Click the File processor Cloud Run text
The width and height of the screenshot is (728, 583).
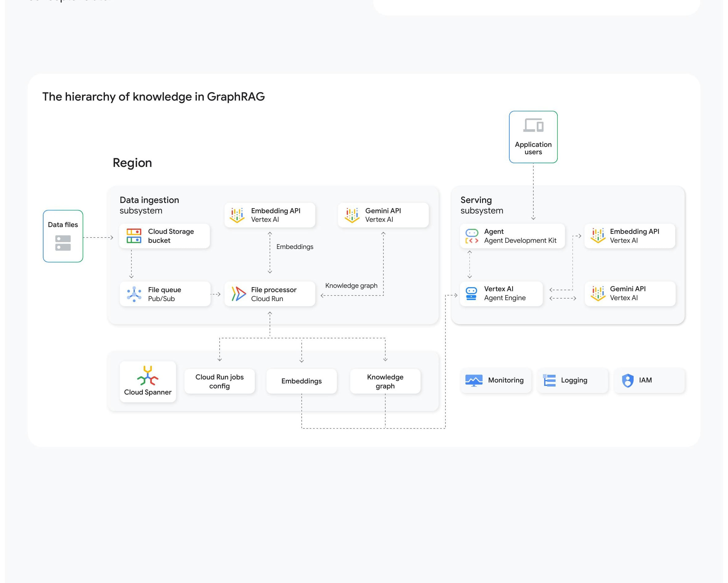tap(274, 294)
